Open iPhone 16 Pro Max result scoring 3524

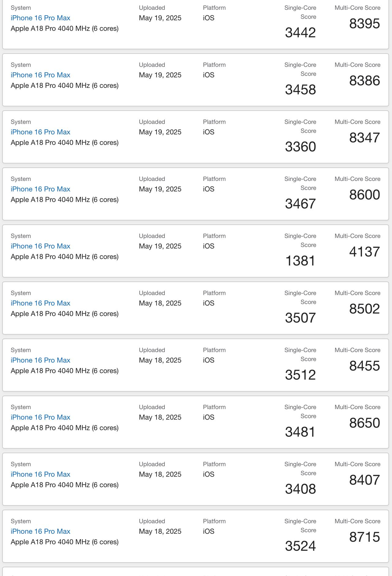click(40, 531)
